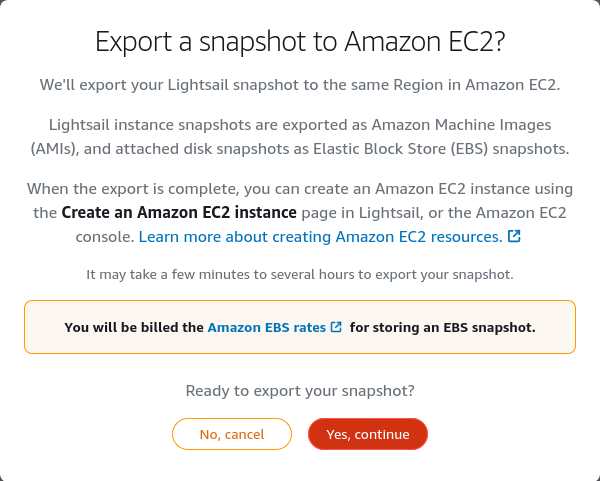The height and width of the screenshot is (481, 600).
Task: Click the same Region in Amazon EC2 sentence
Action: [x=300, y=85]
